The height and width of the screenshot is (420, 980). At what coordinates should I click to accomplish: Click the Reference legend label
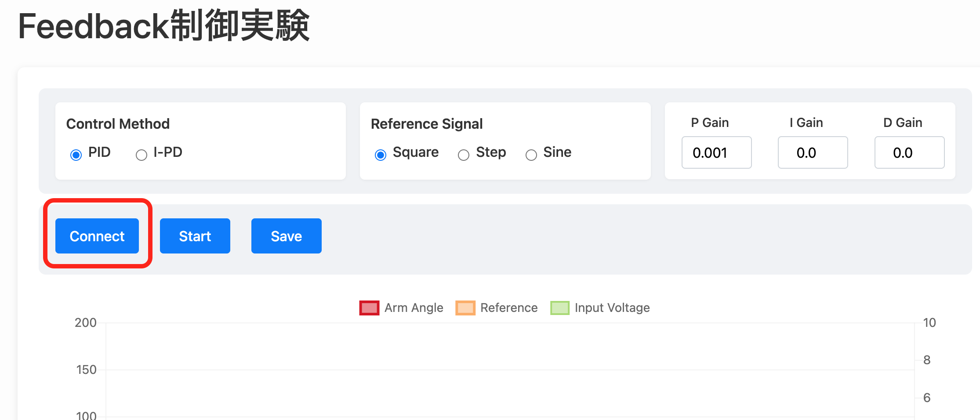pyautogui.click(x=509, y=308)
